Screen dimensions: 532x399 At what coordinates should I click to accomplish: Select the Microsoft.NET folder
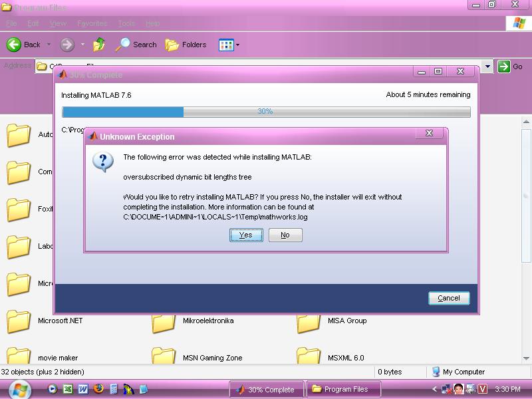(x=44, y=321)
